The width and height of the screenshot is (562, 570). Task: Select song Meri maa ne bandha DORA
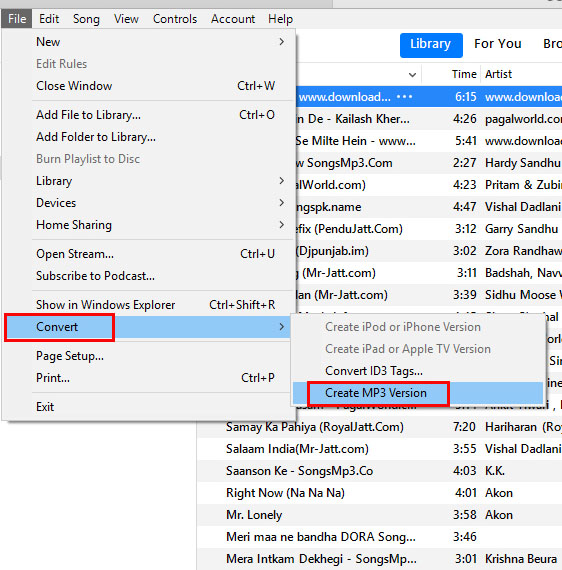pos(321,537)
